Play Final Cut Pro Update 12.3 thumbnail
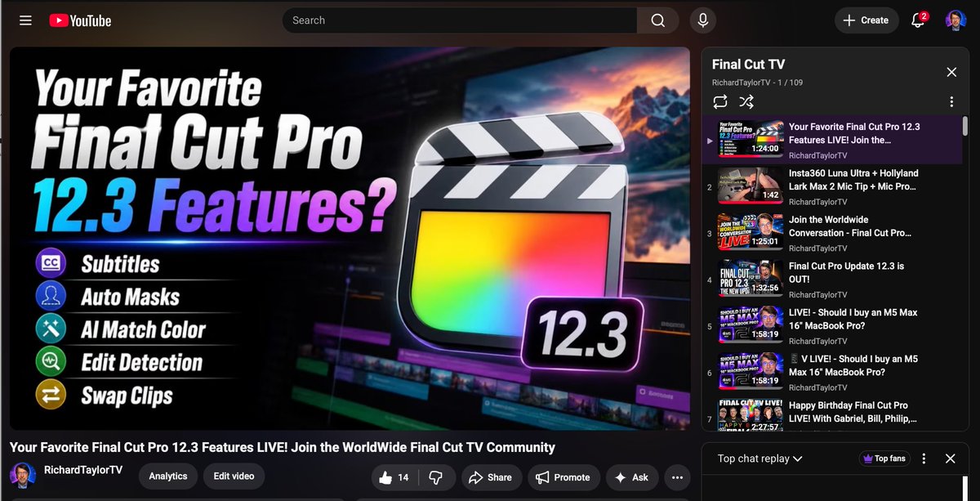 751,279
